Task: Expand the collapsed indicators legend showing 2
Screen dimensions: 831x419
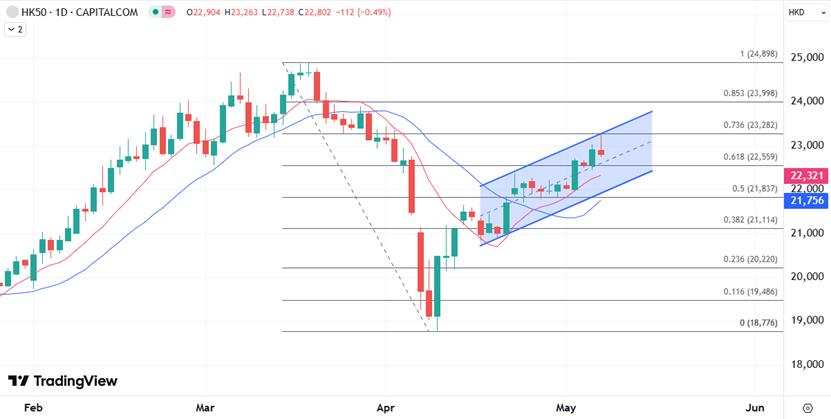Action: click(x=15, y=30)
